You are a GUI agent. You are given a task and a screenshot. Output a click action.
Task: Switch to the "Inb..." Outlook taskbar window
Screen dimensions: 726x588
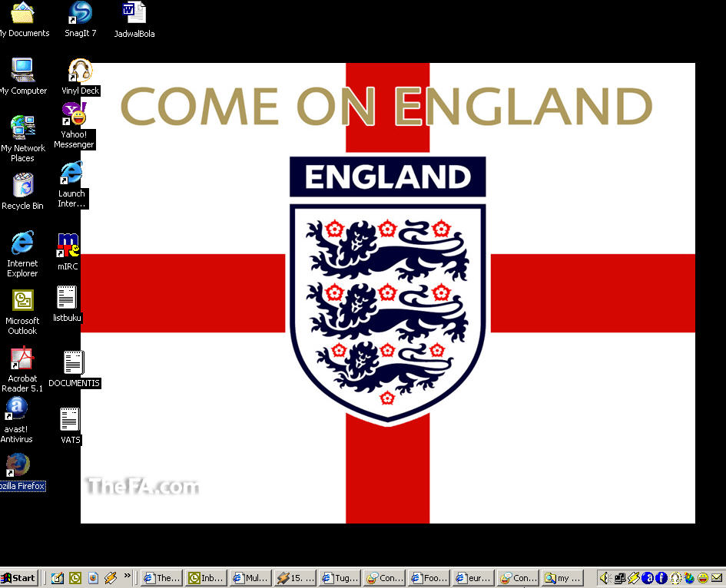click(206, 578)
